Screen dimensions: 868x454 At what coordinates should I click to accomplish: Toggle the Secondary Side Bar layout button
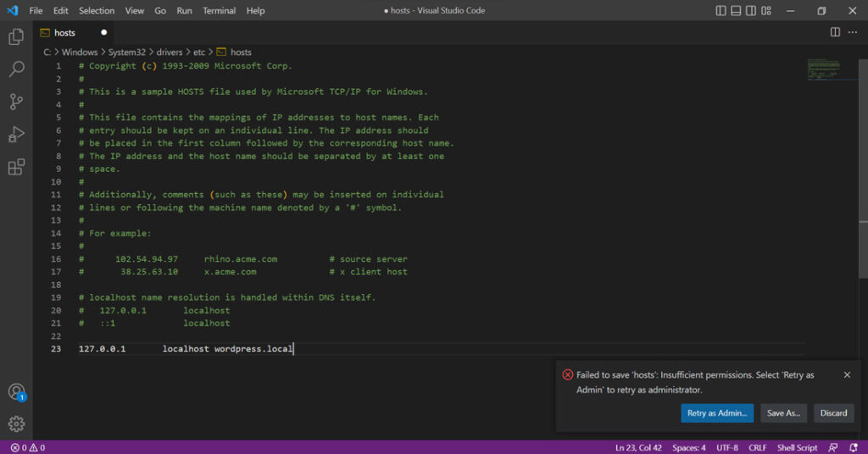point(752,11)
